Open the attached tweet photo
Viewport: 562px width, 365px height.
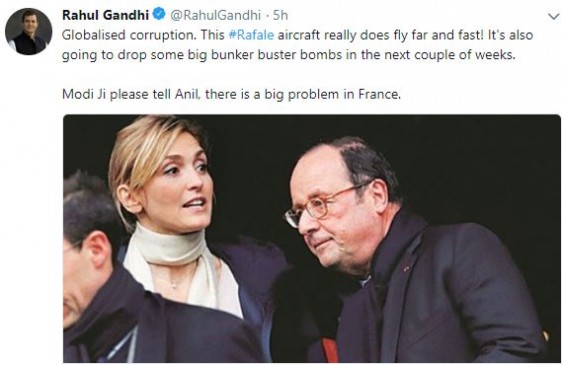tap(312, 238)
